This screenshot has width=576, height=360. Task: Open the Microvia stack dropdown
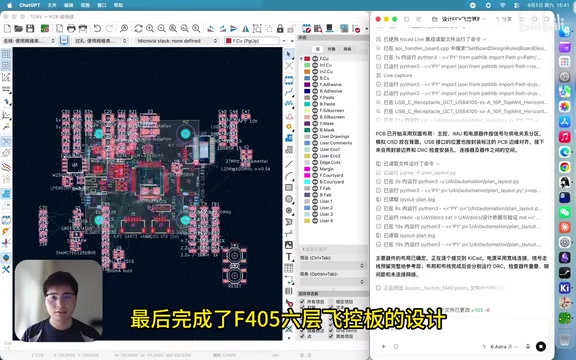point(177,41)
